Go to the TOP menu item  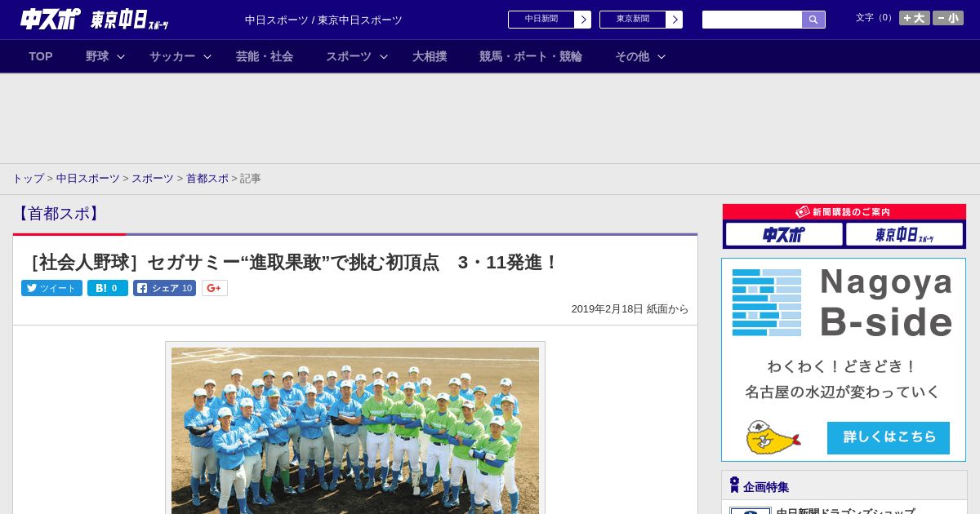41,56
